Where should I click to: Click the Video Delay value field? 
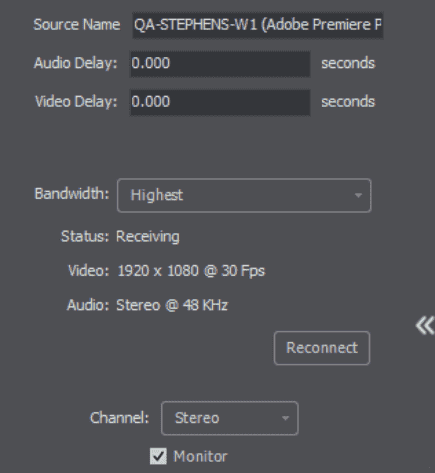pyautogui.click(x=220, y=102)
